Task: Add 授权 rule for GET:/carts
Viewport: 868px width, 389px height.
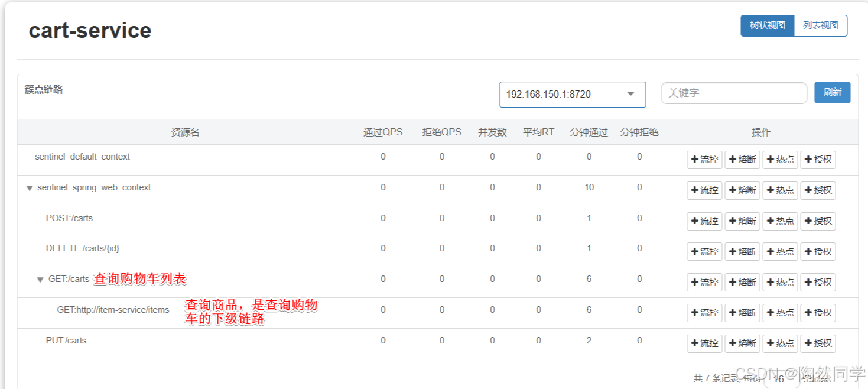Action: pyautogui.click(x=818, y=283)
